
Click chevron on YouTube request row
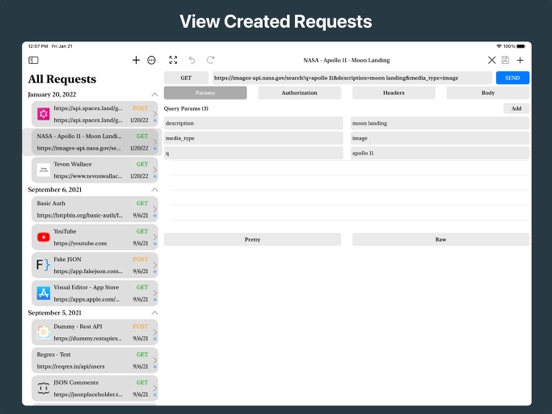point(155,237)
